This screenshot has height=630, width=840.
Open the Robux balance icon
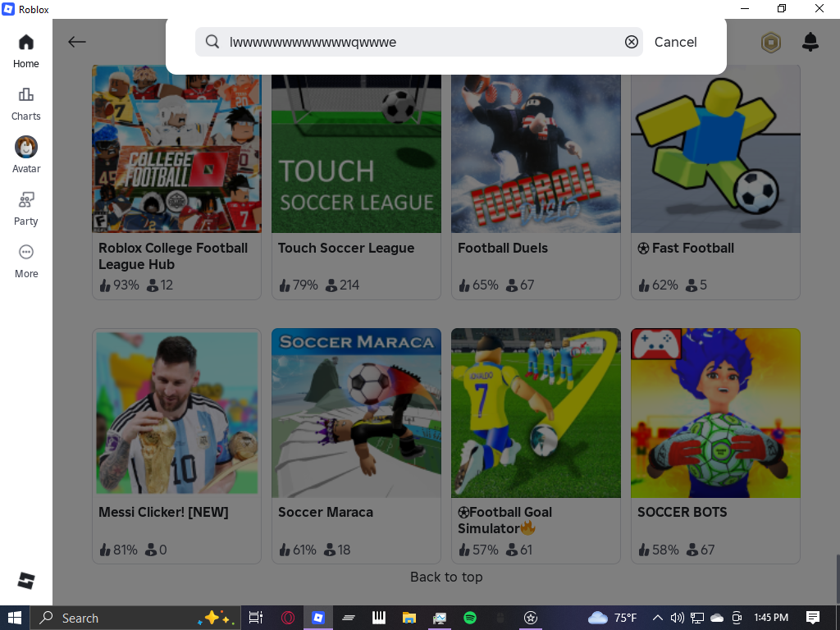(x=771, y=43)
